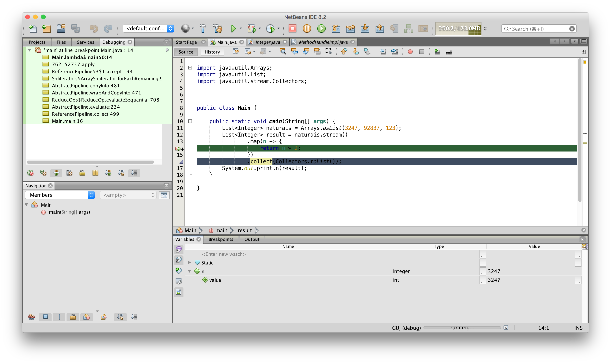611x364 pixels.
Task: Click the Step Over toolbar icon
Action: pos(336,29)
